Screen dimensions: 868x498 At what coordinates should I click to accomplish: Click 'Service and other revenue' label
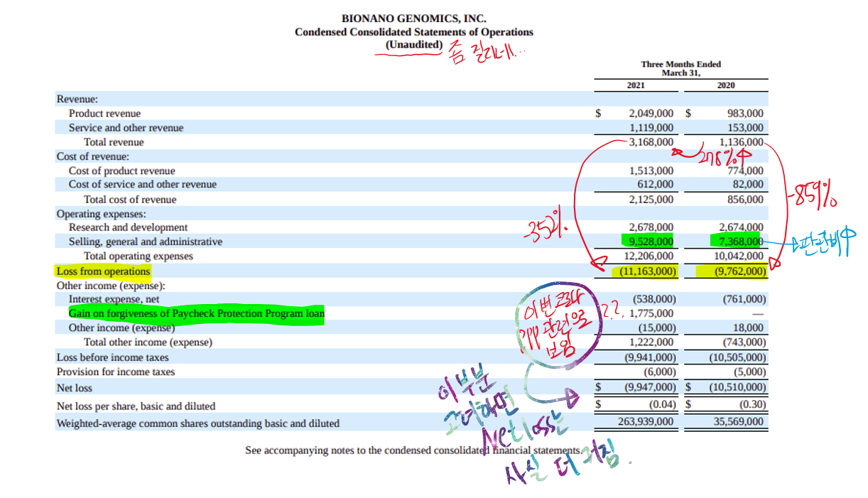tap(126, 128)
